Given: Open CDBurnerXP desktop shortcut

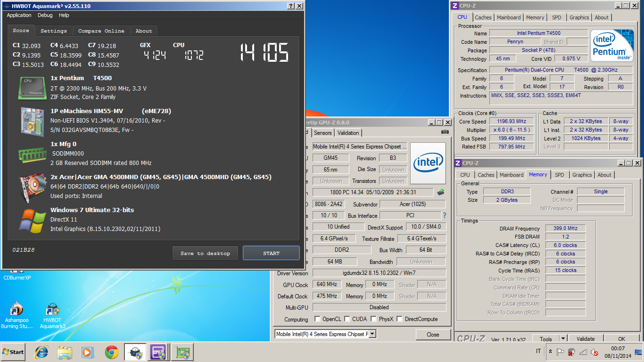Looking at the screenshot, I should click(x=17, y=275).
